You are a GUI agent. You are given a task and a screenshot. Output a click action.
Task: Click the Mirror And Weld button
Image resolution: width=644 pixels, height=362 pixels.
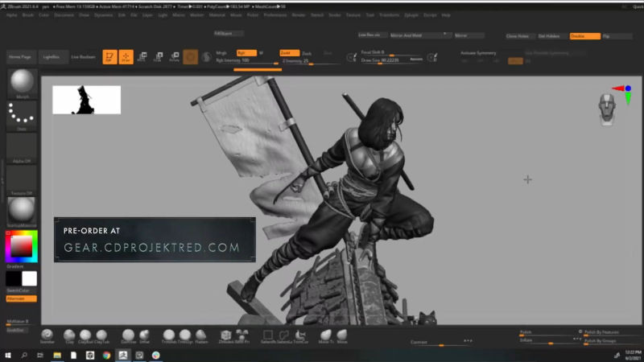coord(419,35)
